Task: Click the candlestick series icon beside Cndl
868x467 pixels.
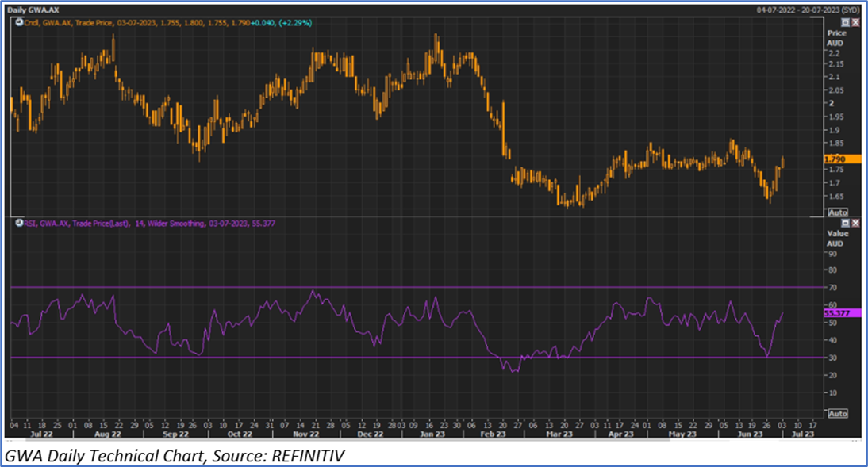Action: pyautogui.click(x=17, y=23)
